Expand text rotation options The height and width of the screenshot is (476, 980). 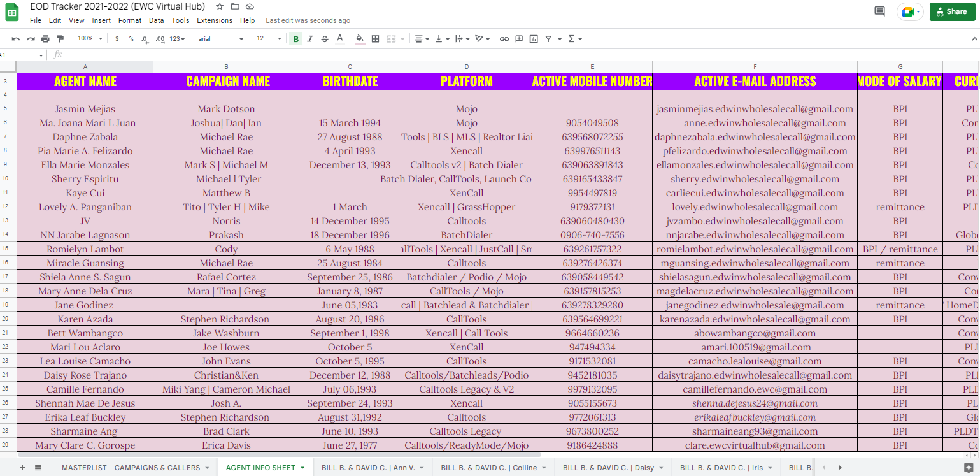coord(482,39)
